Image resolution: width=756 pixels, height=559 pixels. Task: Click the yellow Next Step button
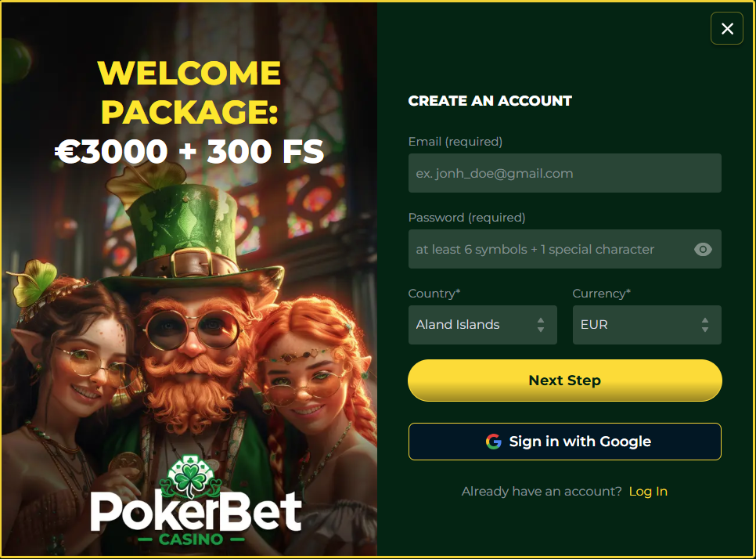pos(564,380)
